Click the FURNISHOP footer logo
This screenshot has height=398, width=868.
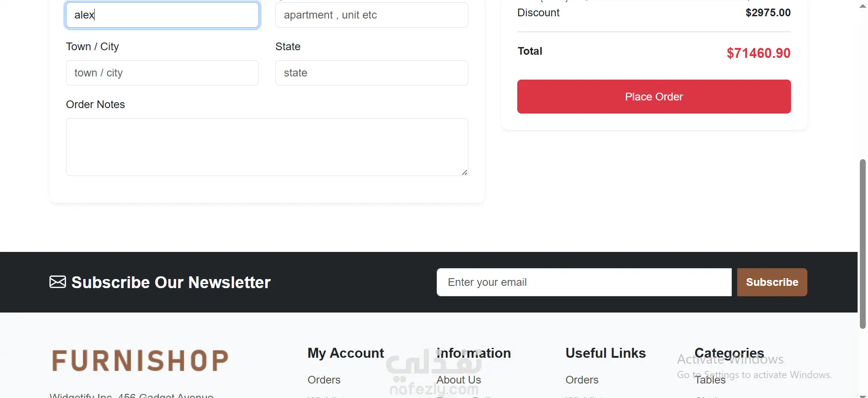[140, 360]
